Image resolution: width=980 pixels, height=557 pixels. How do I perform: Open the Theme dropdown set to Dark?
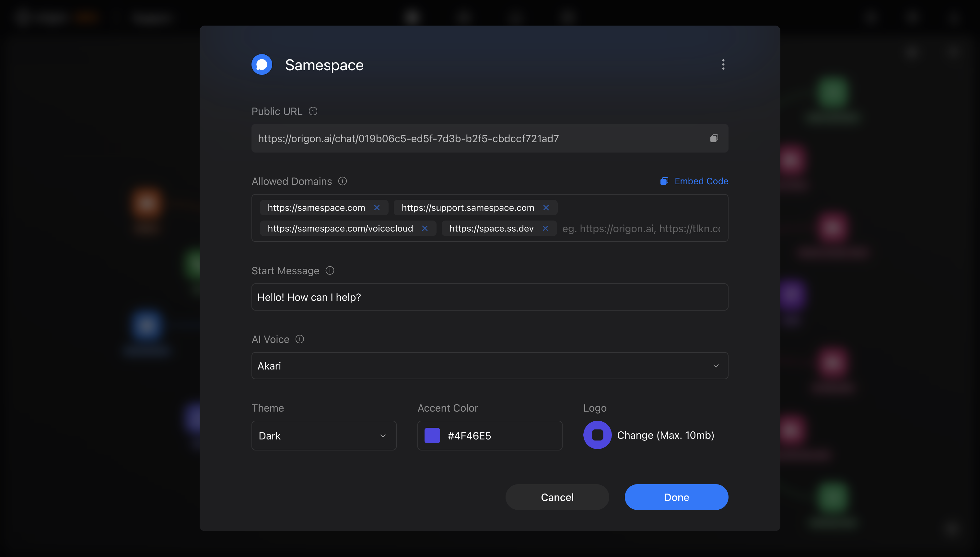tap(323, 435)
